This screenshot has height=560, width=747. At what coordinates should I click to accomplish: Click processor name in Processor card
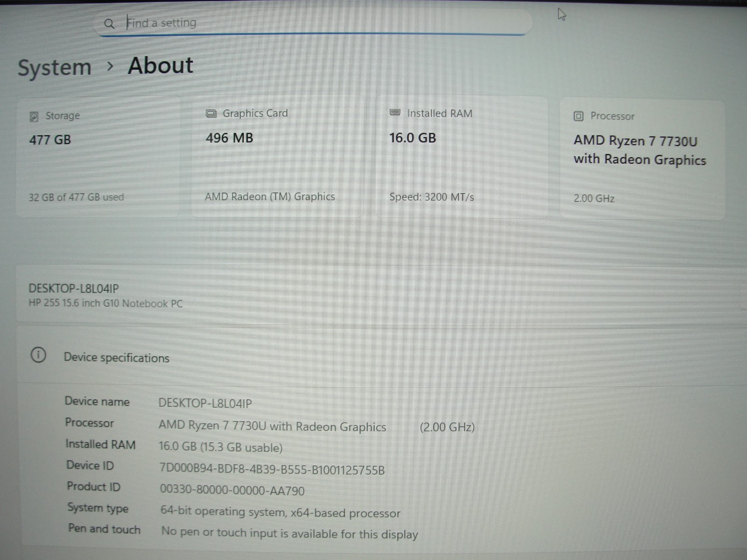[x=640, y=150]
